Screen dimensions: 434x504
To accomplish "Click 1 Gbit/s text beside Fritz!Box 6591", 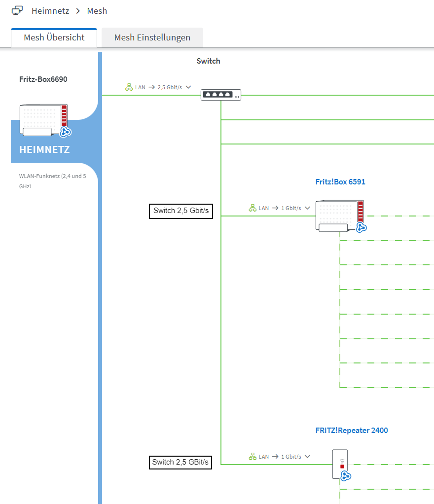I will tap(291, 208).
